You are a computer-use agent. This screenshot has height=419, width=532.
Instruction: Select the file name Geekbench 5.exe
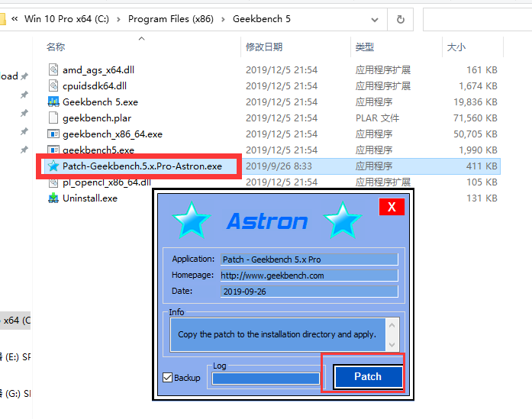coord(101,102)
